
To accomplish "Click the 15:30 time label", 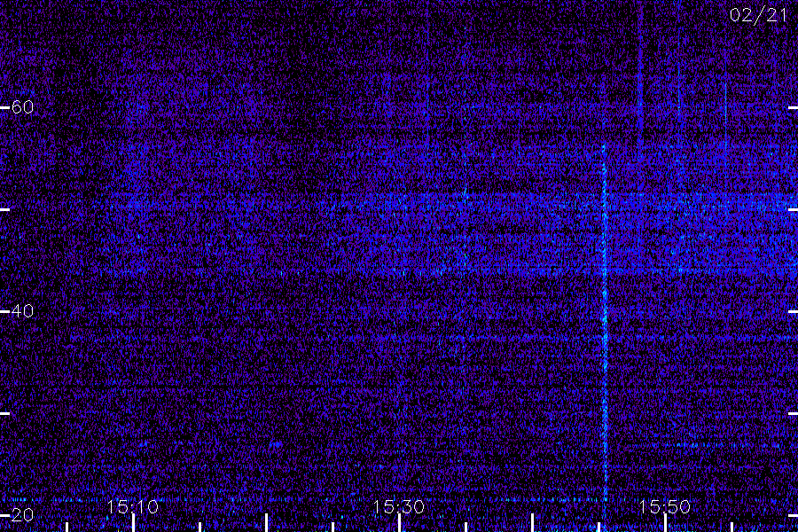I will (398, 506).
